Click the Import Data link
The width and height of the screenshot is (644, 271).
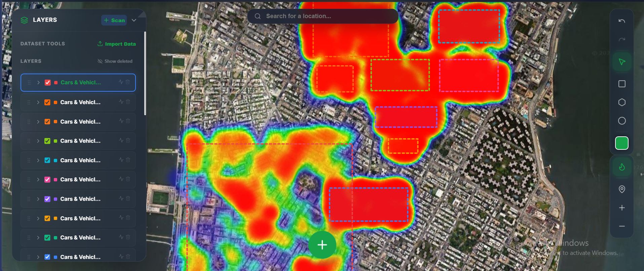pos(116,44)
